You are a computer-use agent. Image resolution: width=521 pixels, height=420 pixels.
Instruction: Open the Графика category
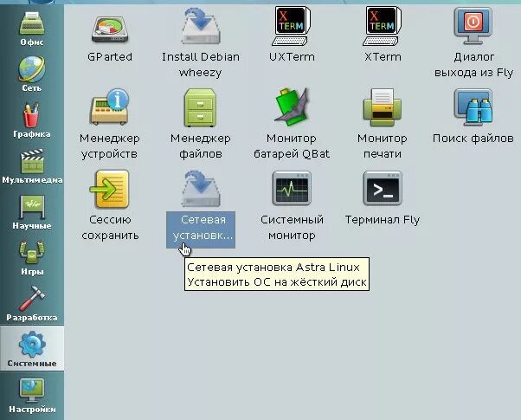[x=32, y=120]
